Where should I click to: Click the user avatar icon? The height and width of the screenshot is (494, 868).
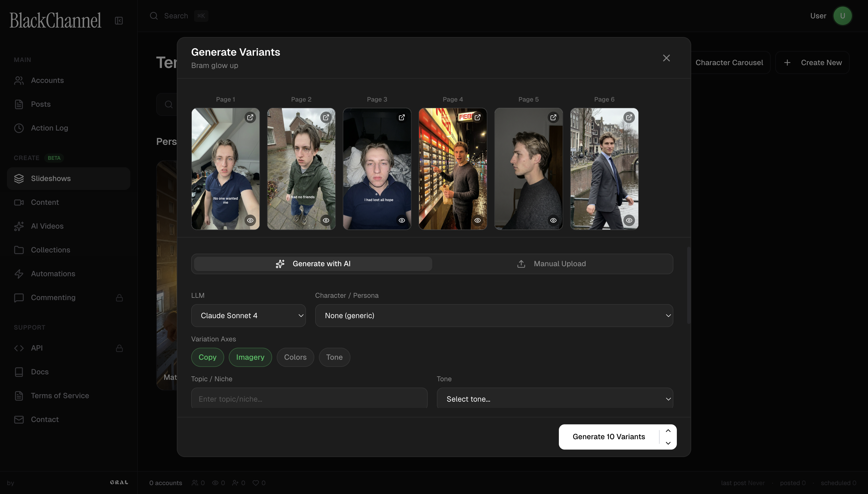point(842,16)
